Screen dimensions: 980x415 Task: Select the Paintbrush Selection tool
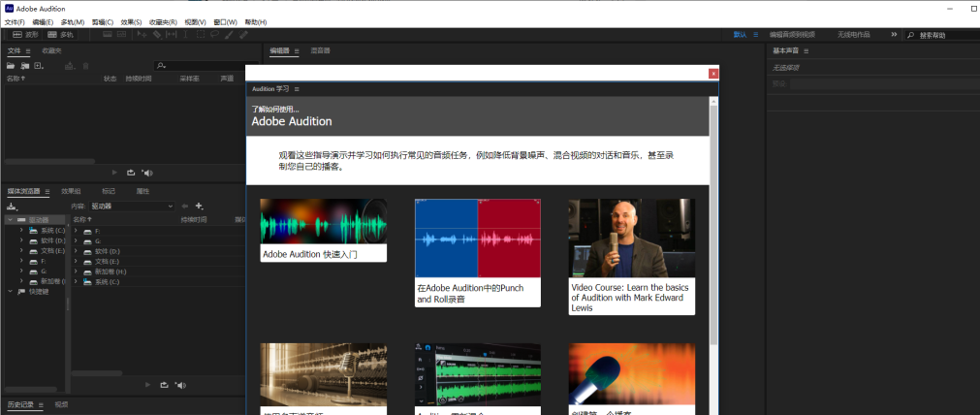tap(230, 34)
